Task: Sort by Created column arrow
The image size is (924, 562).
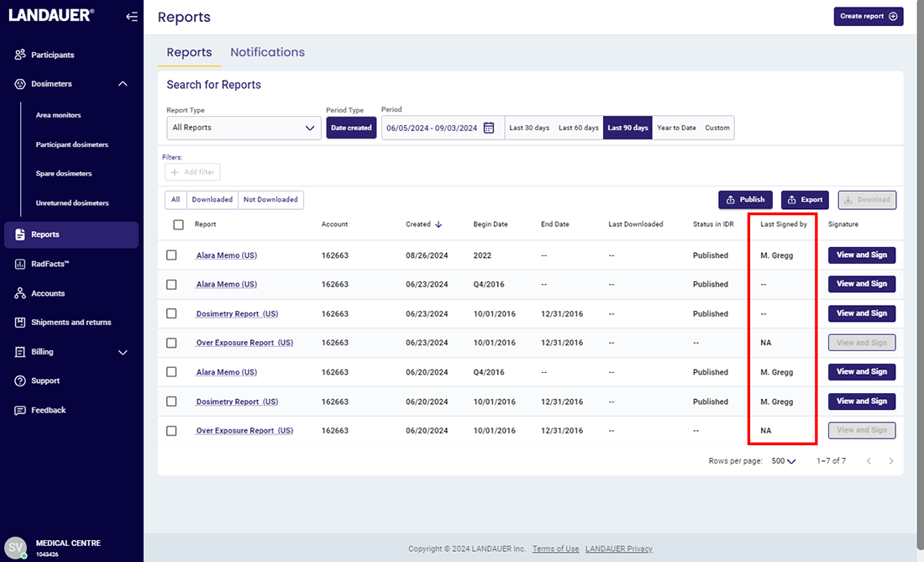Action: [x=438, y=224]
